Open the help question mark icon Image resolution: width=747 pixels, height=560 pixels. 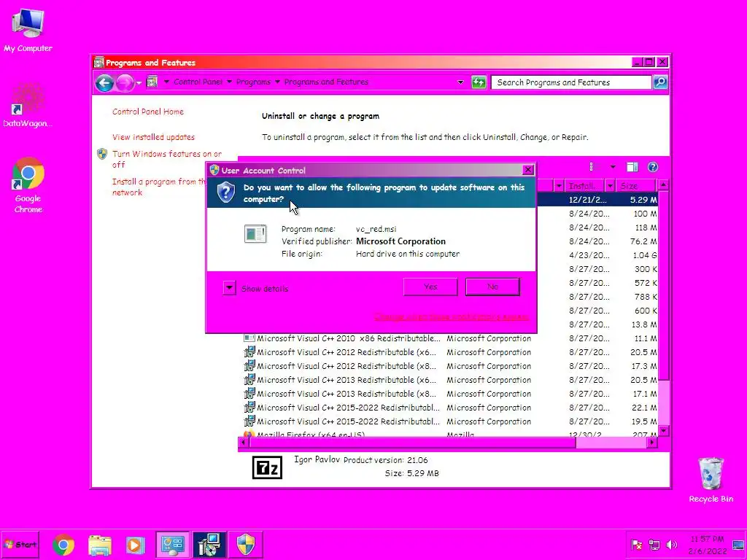653,167
